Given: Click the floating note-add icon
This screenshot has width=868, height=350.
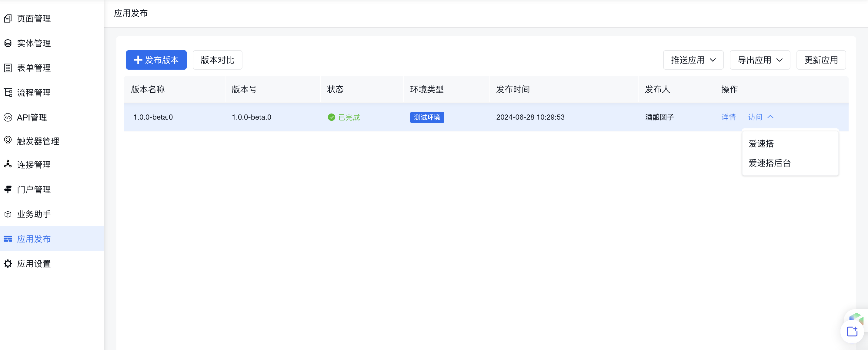Looking at the screenshot, I should point(852,332).
